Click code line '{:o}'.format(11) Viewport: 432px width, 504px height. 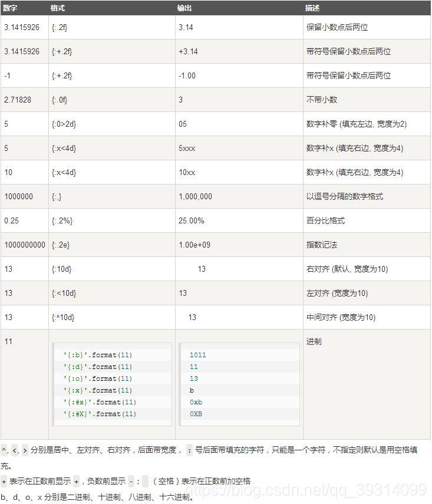[x=98, y=378]
